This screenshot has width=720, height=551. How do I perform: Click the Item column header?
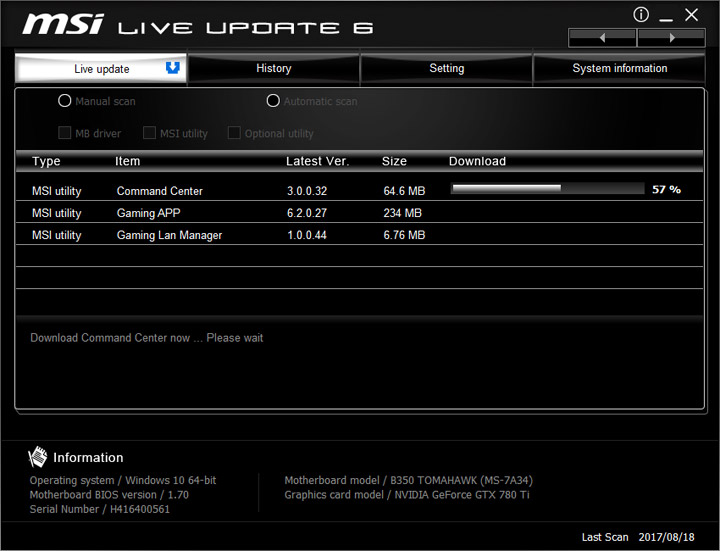[128, 161]
